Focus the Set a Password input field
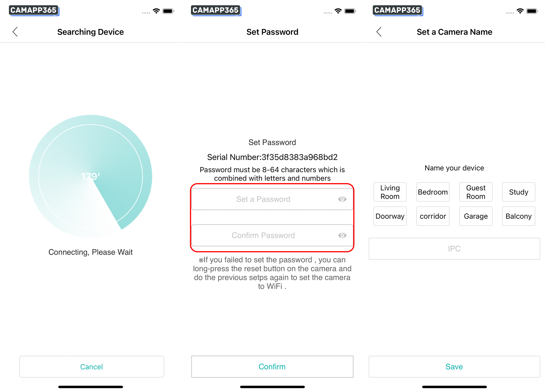The width and height of the screenshot is (545, 392). point(272,199)
